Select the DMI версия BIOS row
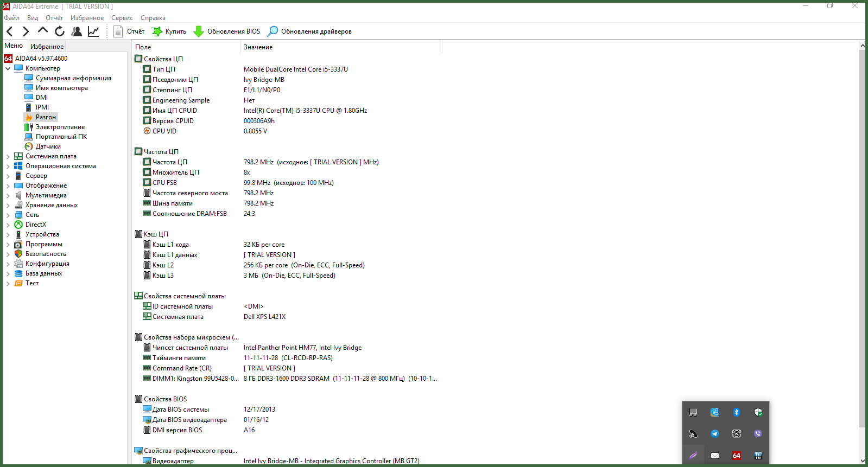The height and width of the screenshot is (467, 868). coord(287,430)
